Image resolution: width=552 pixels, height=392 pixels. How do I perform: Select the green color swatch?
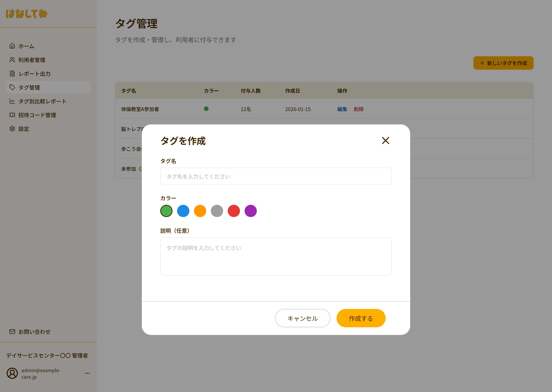(x=166, y=211)
